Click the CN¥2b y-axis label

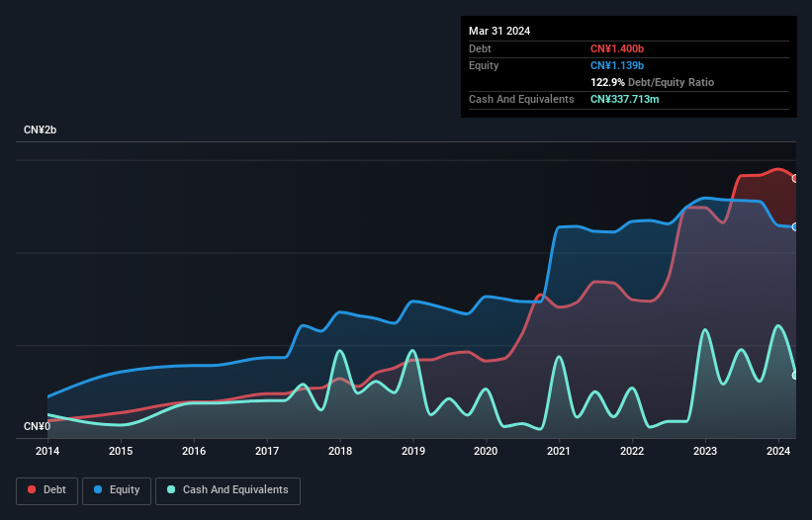[x=41, y=130]
